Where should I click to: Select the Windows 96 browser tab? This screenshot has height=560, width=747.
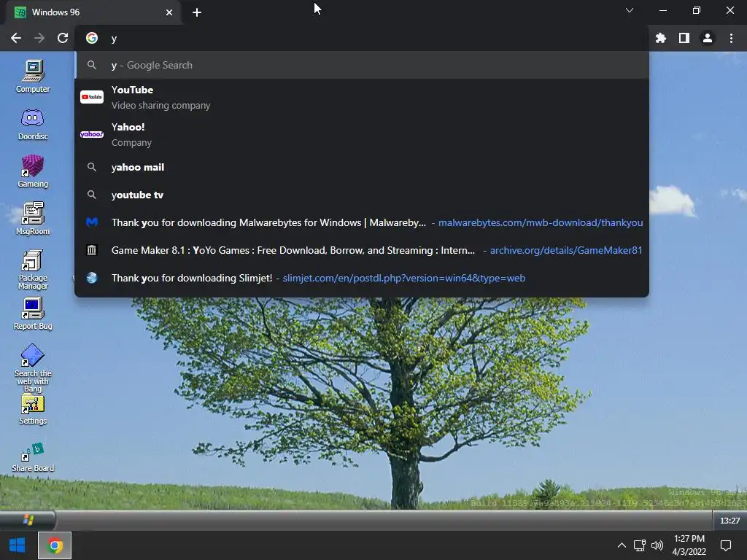tap(93, 12)
